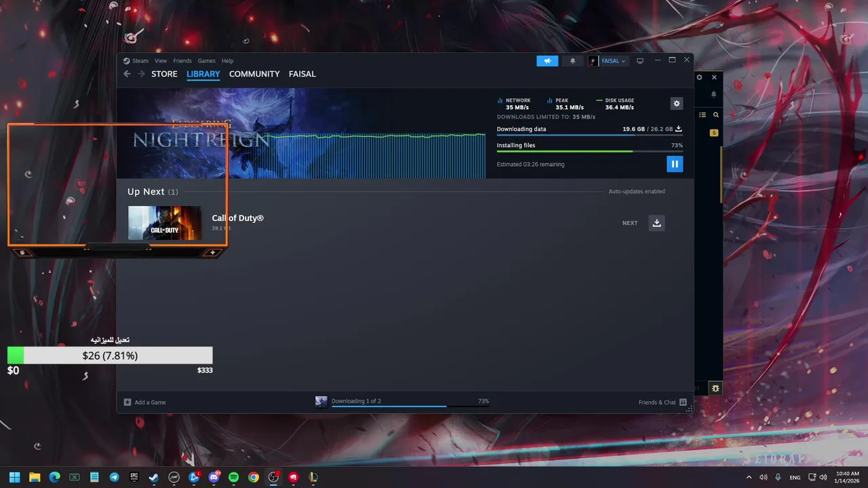868x488 pixels.
Task: Switch to the STORE tab
Action: pos(164,74)
